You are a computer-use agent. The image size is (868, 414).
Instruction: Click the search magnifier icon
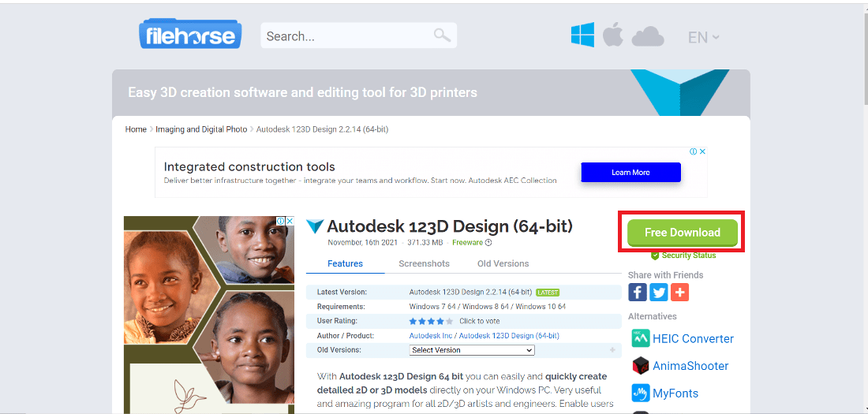tap(442, 35)
